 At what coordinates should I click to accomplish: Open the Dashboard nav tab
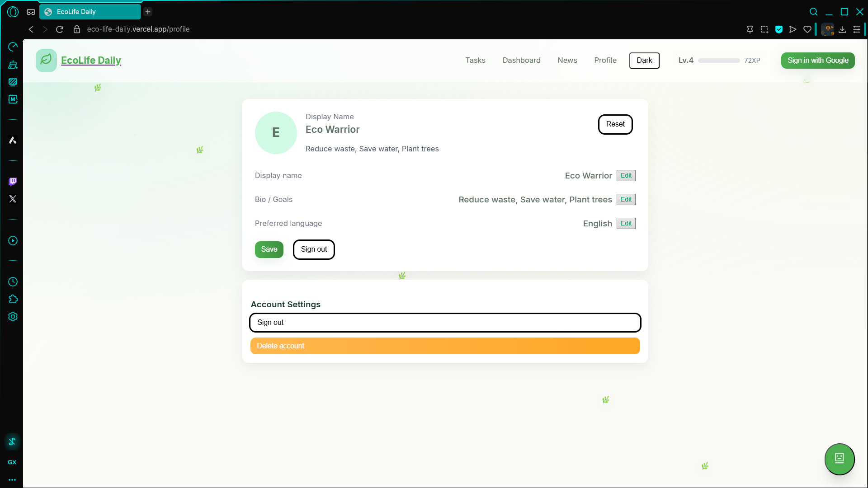tap(521, 60)
